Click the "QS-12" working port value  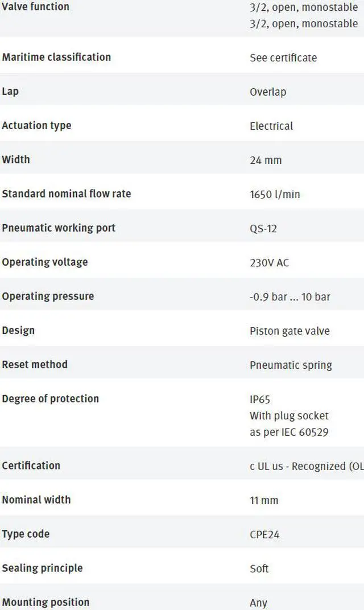tap(263, 228)
